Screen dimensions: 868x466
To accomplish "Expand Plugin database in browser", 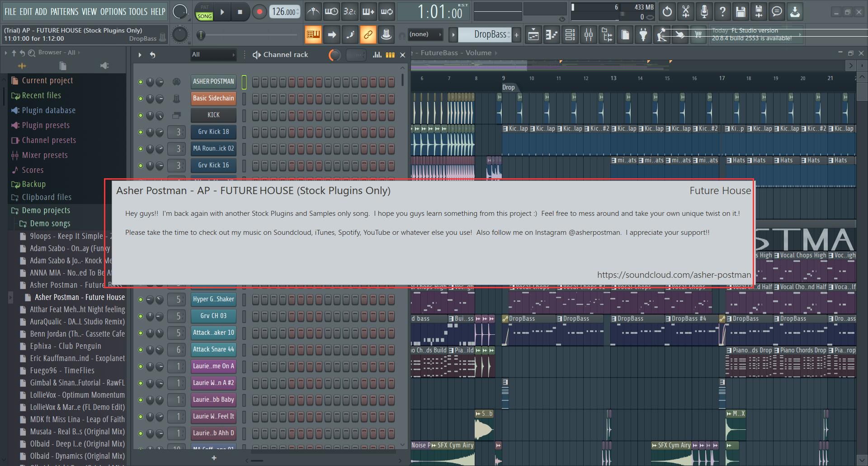I will tap(48, 110).
